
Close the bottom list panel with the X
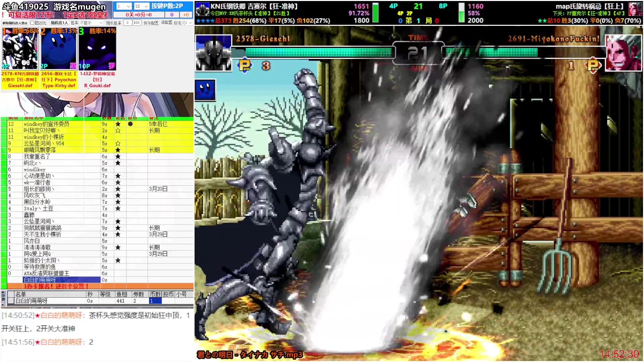tap(3, 305)
